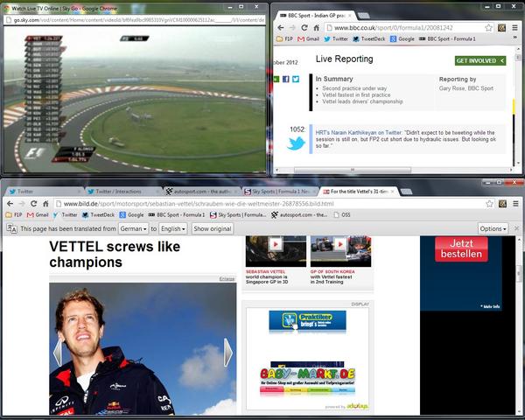
Task: Reload the bild.de page
Action: click(x=33, y=204)
